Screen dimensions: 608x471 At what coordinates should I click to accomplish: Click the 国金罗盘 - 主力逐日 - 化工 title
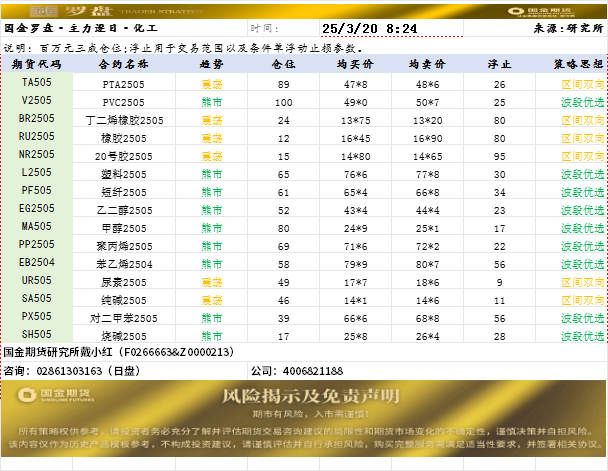click(x=81, y=28)
